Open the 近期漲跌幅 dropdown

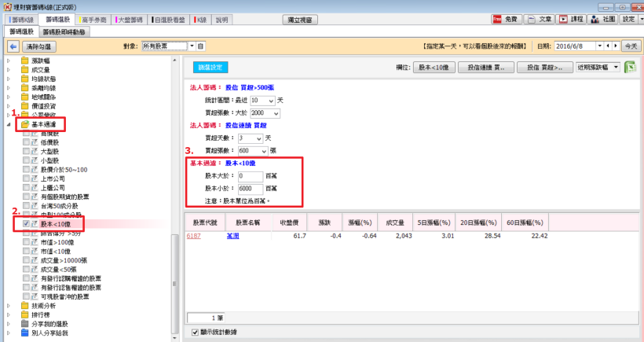pos(616,67)
